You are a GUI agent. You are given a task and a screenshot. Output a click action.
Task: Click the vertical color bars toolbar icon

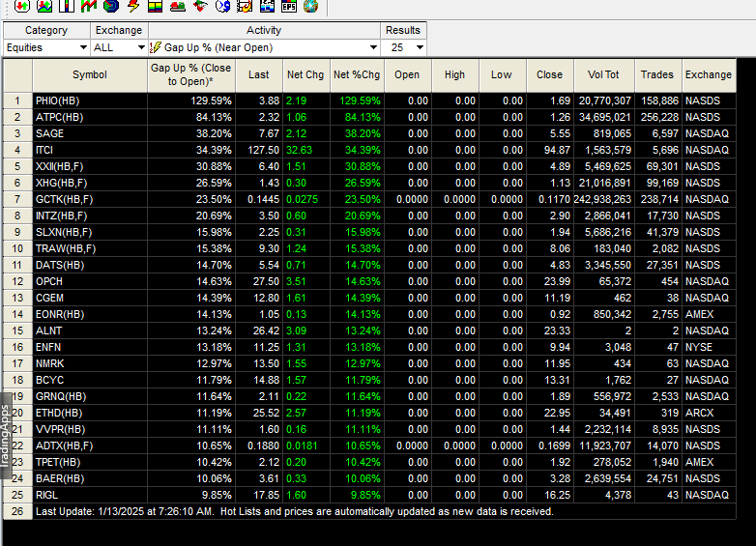[67, 6]
